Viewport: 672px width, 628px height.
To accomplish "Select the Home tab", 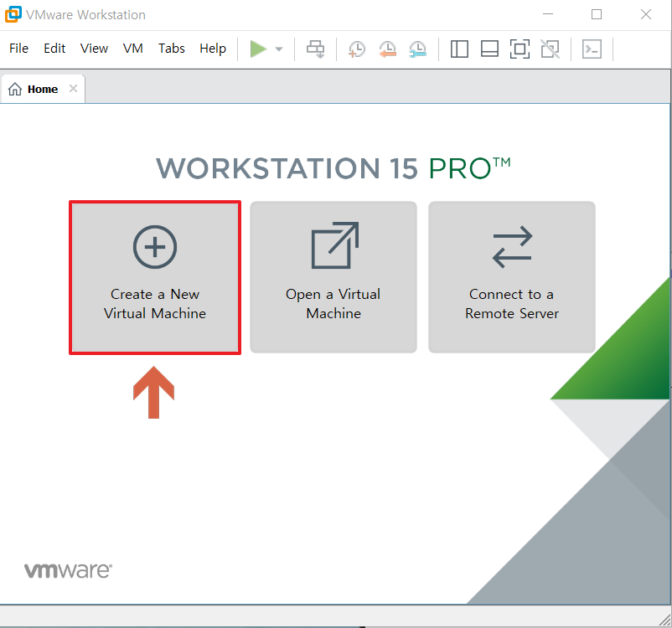I will (x=43, y=89).
